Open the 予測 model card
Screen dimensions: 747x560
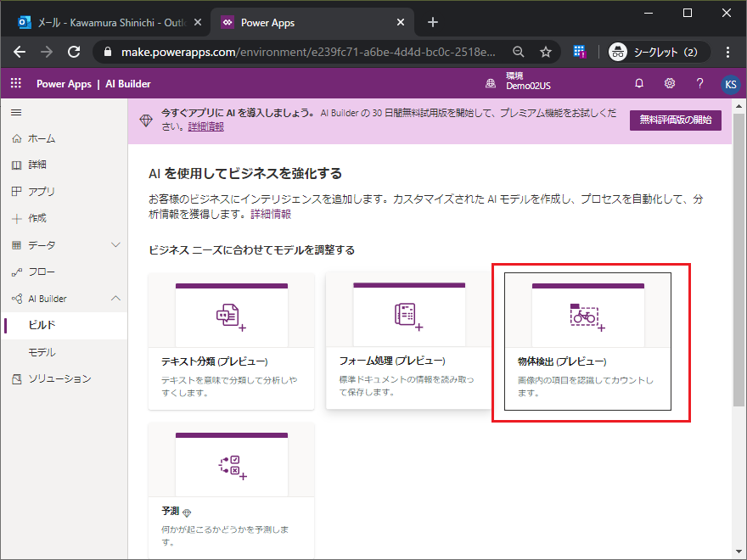(231, 490)
